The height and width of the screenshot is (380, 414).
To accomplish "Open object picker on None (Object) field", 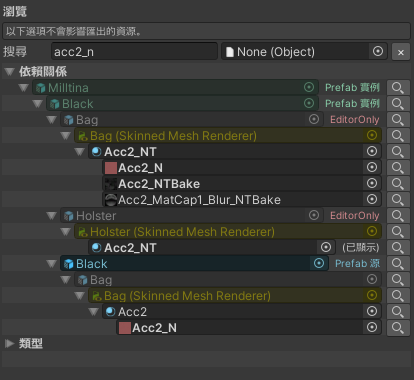I will (x=378, y=51).
